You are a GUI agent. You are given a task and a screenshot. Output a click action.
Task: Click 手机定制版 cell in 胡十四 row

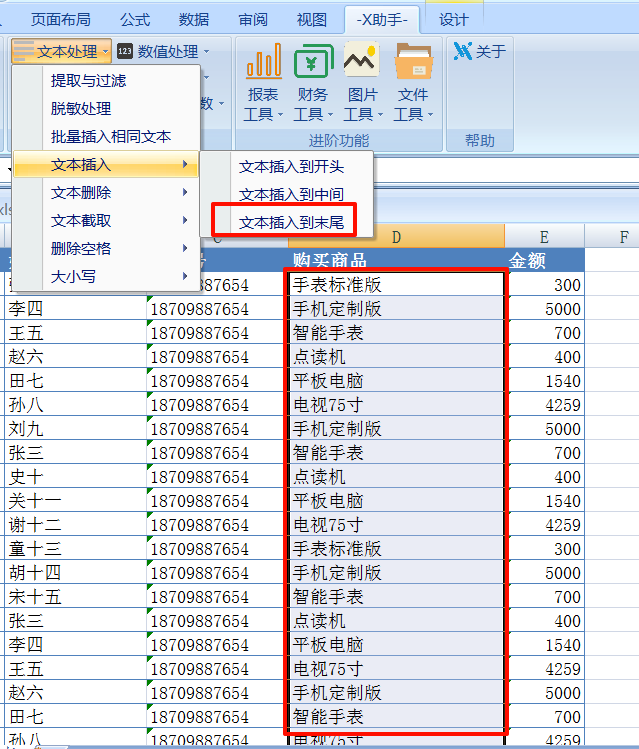pyautogui.click(x=396, y=572)
